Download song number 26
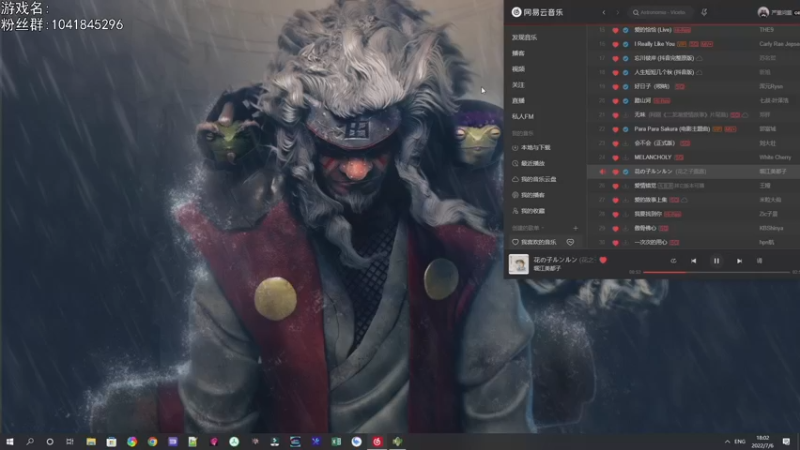800x450 pixels. pyautogui.click(x=626, y=186)
